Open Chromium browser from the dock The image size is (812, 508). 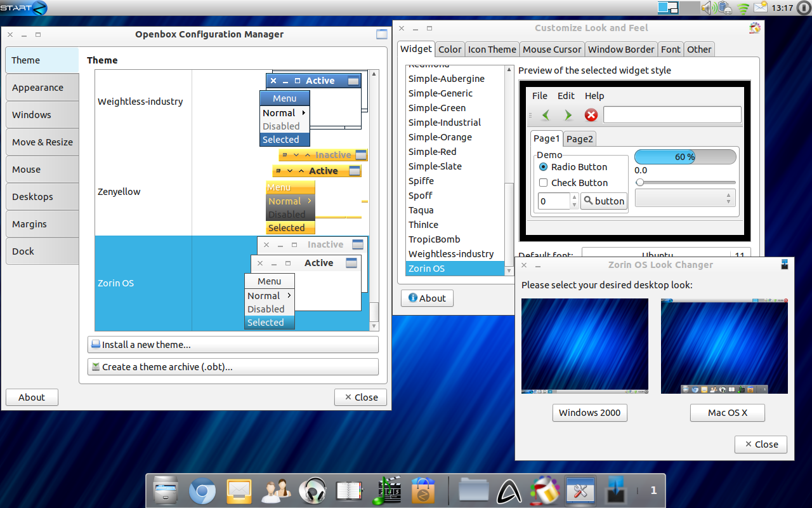point(202,491)
